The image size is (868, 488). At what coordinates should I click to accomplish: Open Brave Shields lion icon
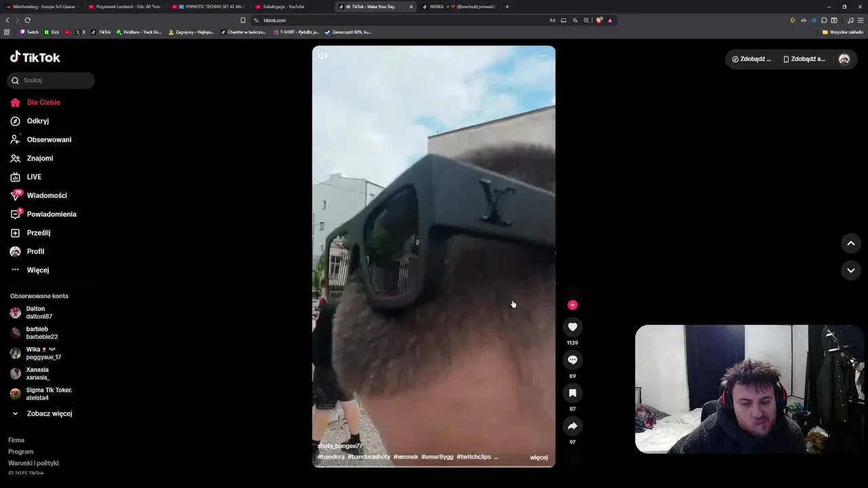point(599,20)
